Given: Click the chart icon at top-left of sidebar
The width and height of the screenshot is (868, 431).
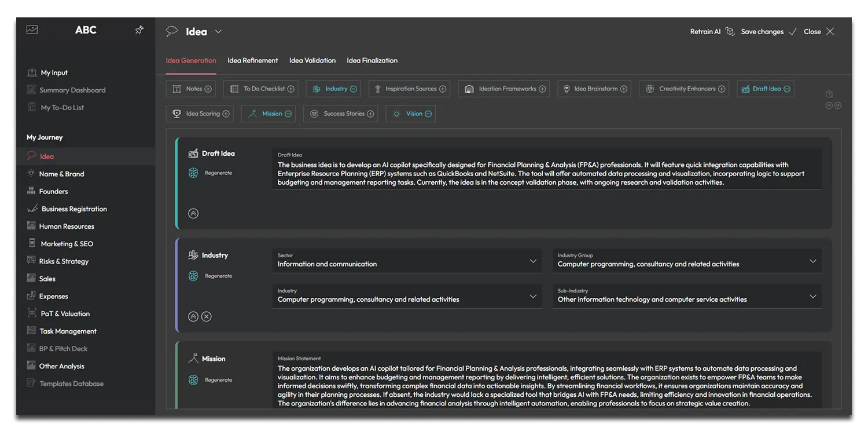Looking at the screenshot, I should [x=32, y=30].
